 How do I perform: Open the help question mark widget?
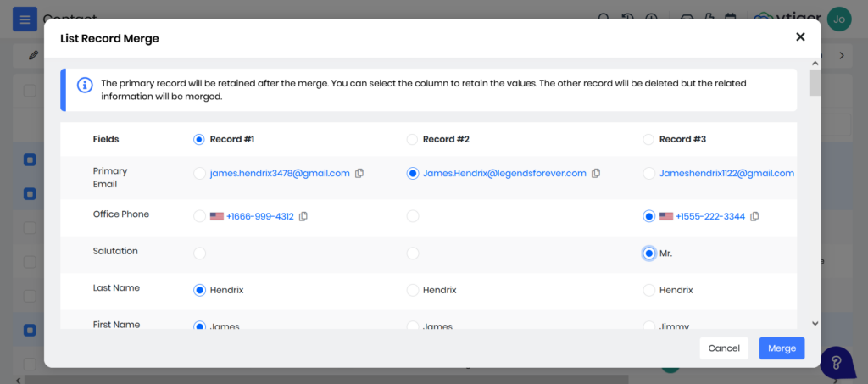point(836,362)
